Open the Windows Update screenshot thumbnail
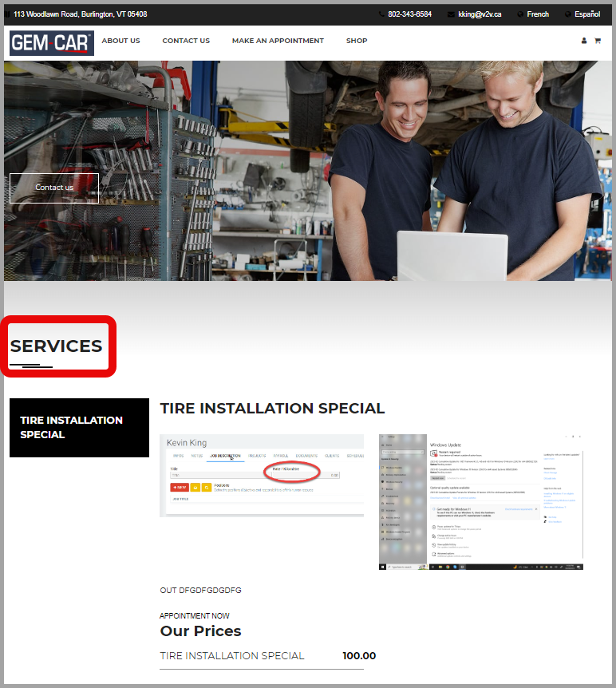The image size is (616, 688). coord(480,501)
